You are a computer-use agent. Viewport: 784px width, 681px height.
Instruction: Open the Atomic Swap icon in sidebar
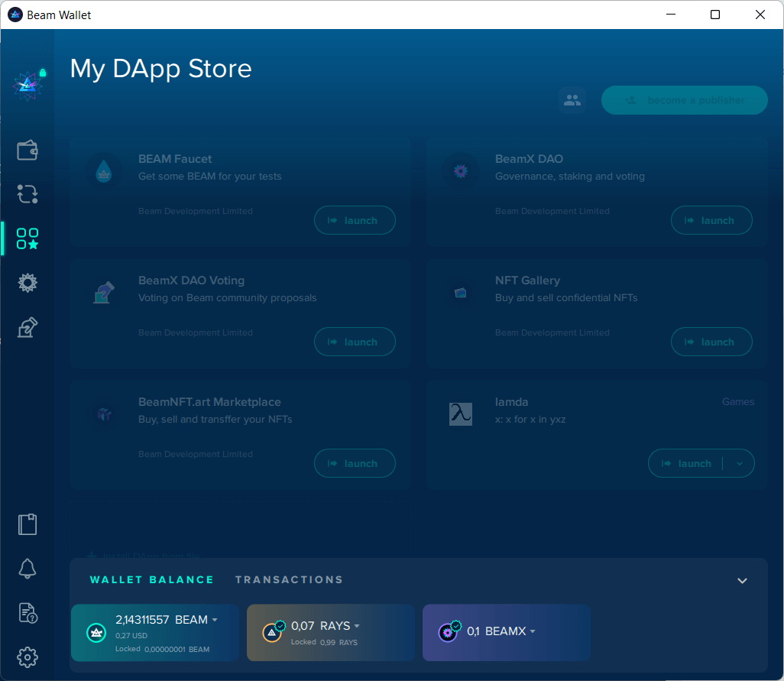coord(28,194)
